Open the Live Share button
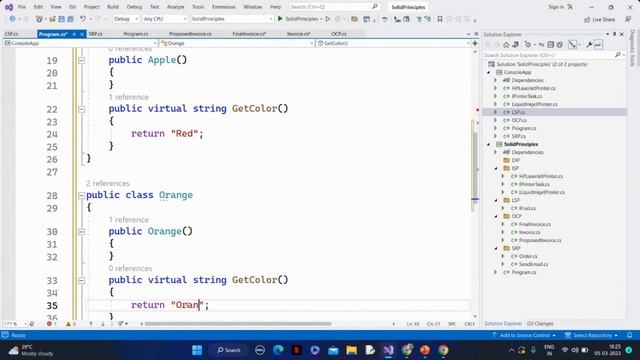 pos(599,19)
